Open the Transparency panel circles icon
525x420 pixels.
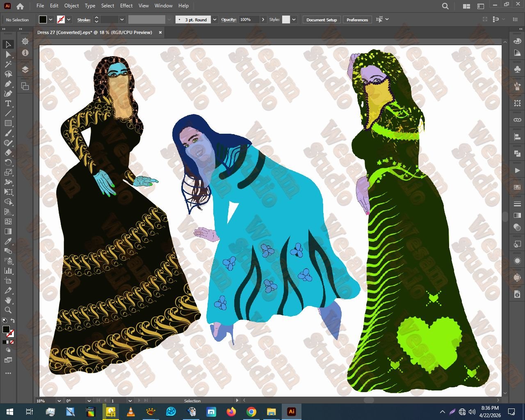pos(517,227)
